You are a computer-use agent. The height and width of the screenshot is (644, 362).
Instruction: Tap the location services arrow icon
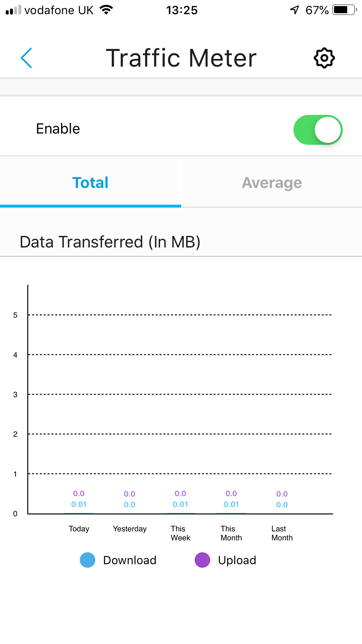(294, 10)
